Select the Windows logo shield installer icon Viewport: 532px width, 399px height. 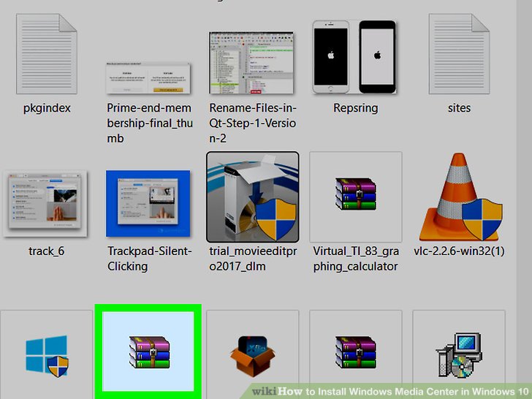tap(47, 357)
